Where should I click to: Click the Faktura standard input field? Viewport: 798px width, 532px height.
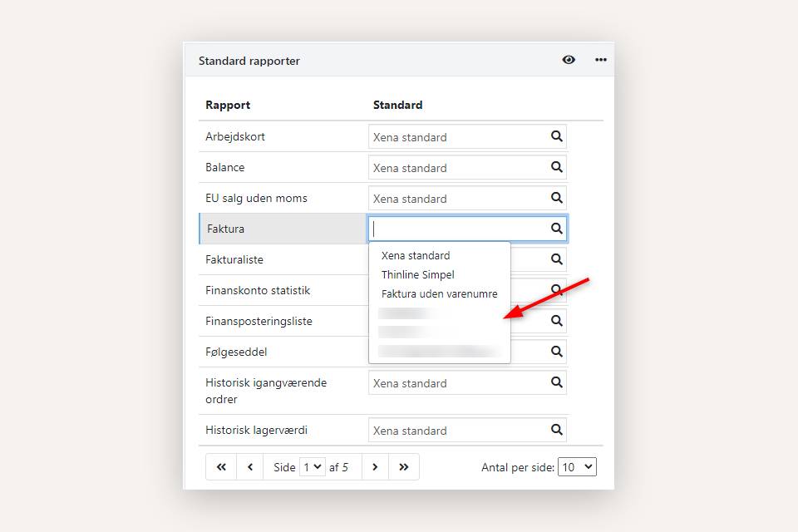click(457, 229)
